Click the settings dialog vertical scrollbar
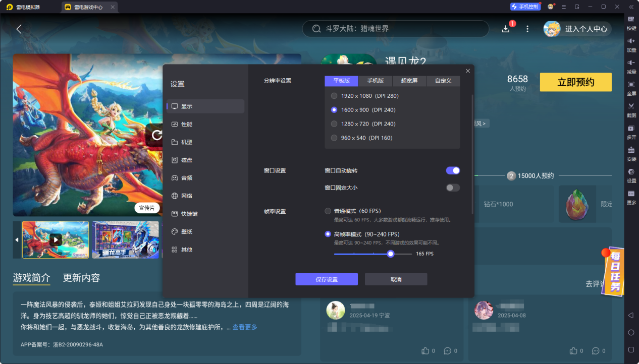This screenshot has width=639, height=364. pyautogui.click(x=472, y=154)
